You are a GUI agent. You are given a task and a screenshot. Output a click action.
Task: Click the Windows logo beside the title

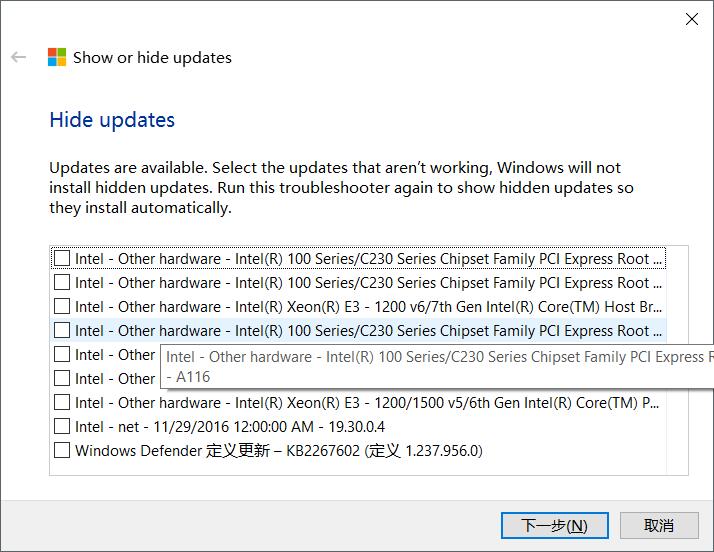[x=57, y=57]
